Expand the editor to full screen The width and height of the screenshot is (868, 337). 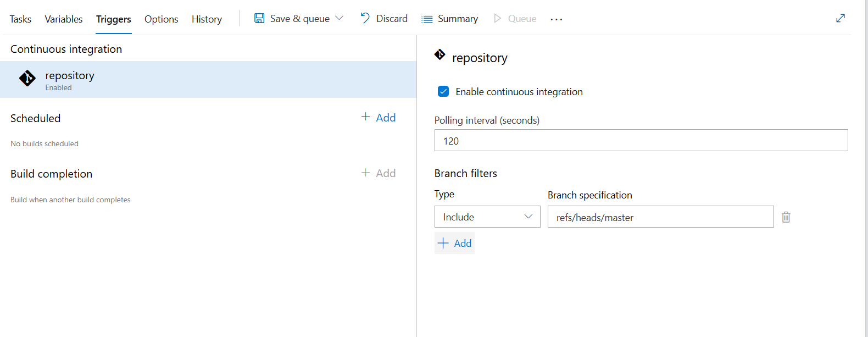click(x=841, y=18)
